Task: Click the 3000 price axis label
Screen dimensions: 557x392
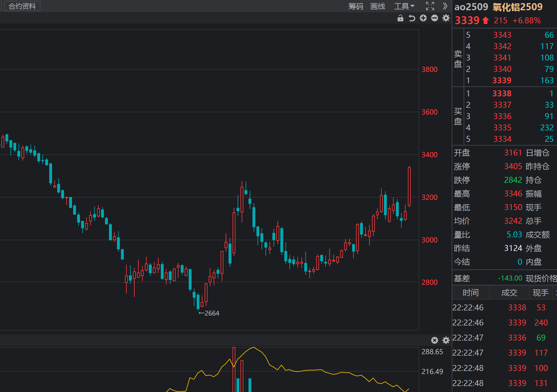Action: (429, 240)
